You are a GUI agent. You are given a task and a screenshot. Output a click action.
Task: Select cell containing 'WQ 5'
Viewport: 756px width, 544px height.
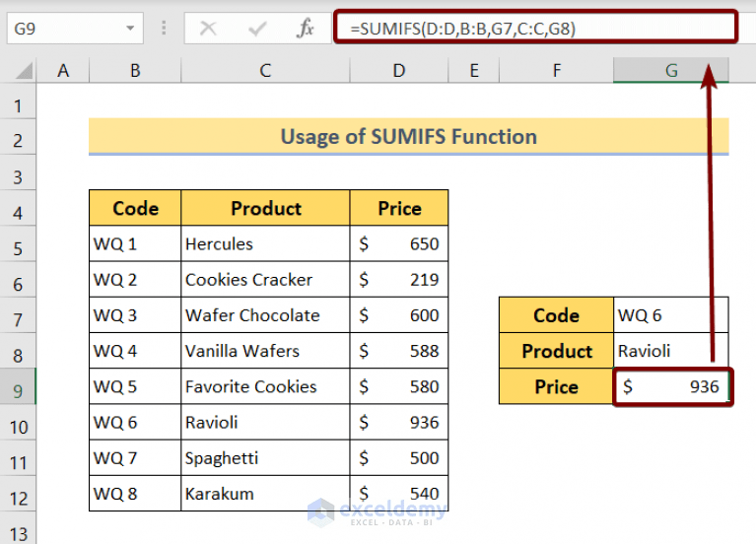135,386
